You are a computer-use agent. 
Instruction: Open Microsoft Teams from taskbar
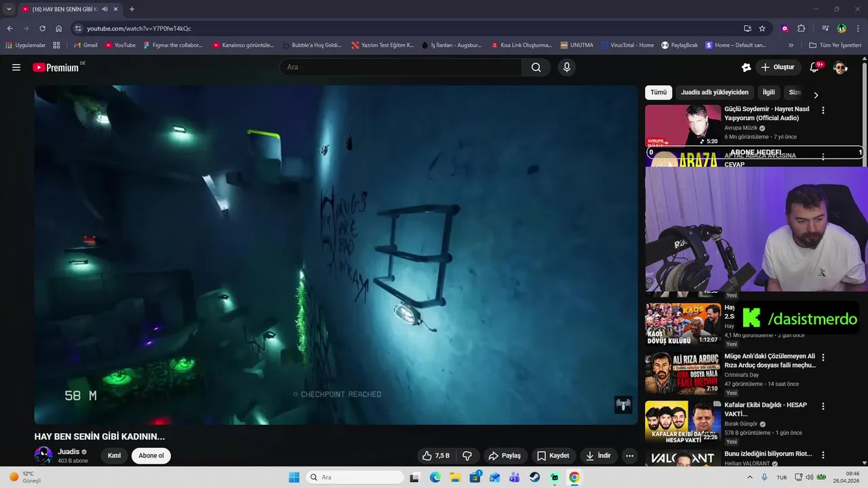coord(515,477)
